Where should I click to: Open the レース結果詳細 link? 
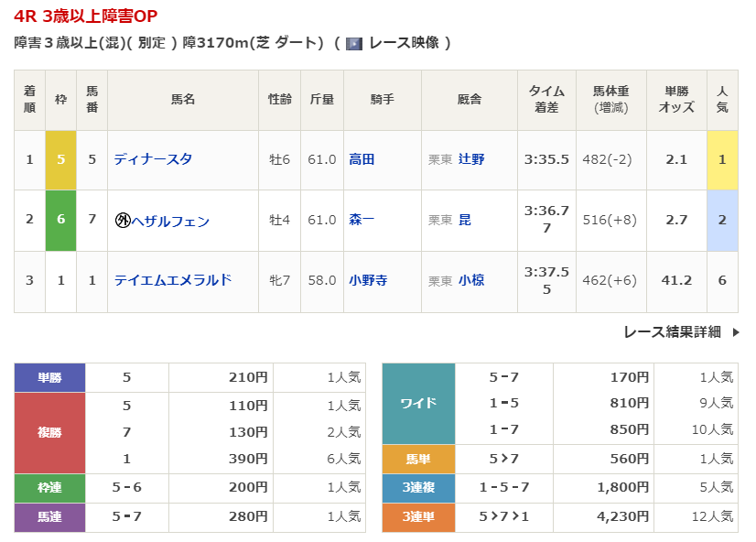(672, 332)
